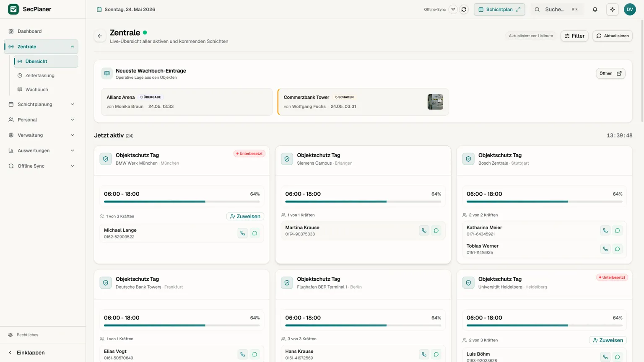The image size is (644, 362).
Task: Message Hans Krause via chat icon
Action: (436, 354)
